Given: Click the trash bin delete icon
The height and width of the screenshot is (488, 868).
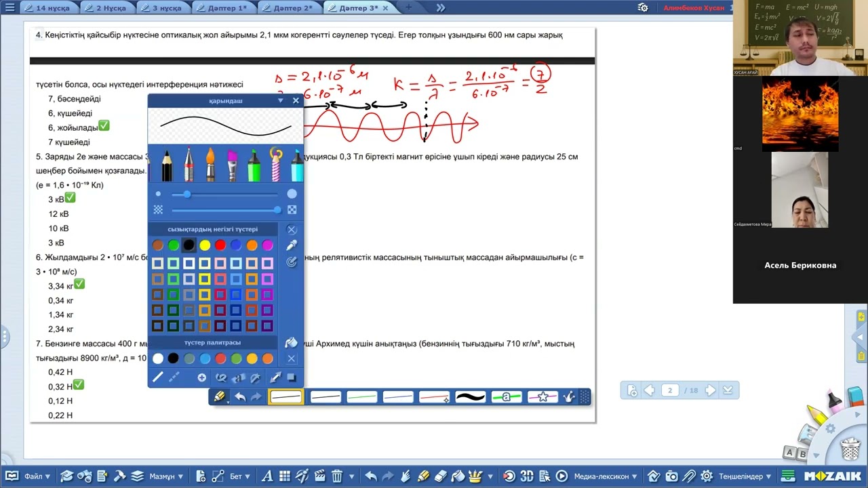Looking at the screenshot, I should coord(337,476).
